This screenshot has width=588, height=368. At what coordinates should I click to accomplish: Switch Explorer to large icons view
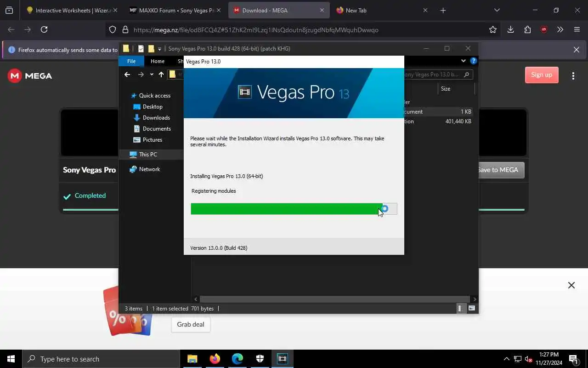click(472, 309)
